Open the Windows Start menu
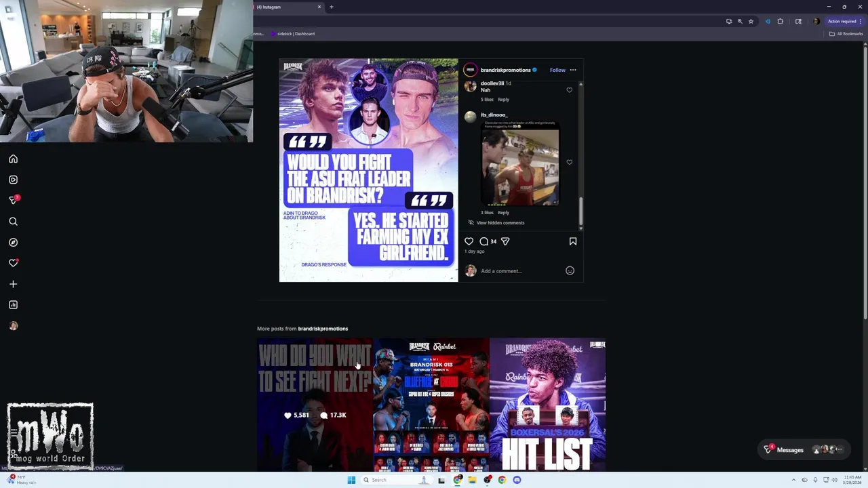 click(x=351, y=480)
